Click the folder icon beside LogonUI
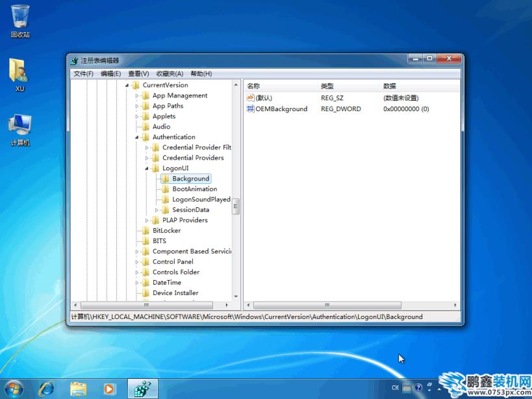 click(x=155, y=168)
